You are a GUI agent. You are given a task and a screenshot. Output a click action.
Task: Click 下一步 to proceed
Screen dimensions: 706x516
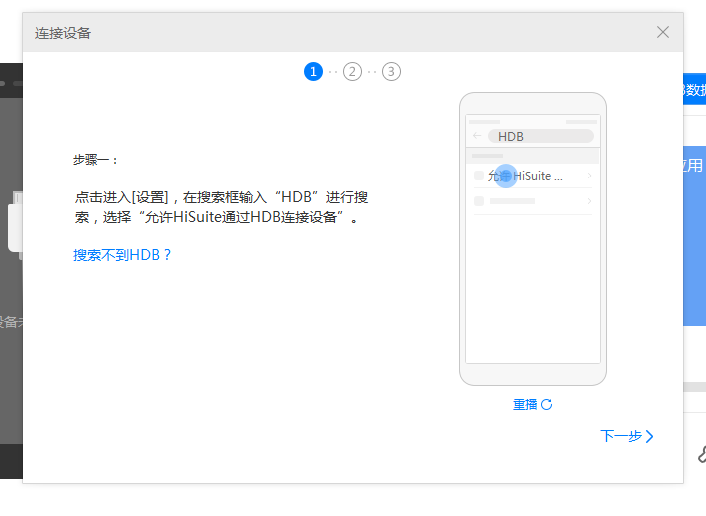pos(627,436)
